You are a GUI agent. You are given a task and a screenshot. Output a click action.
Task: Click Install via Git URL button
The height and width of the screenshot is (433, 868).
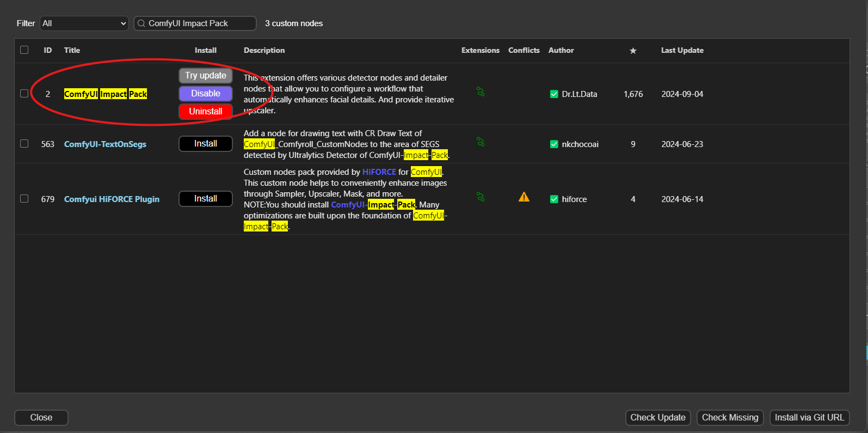pyautogui.click(x=810, y=418)
